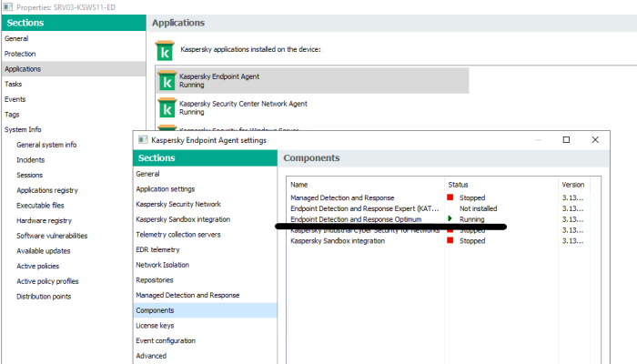Click the Kaspersky Endpoint Agent settings title icon
This screenshot has height=364, width=637.
pyautogui.click(x=143, y=140)
